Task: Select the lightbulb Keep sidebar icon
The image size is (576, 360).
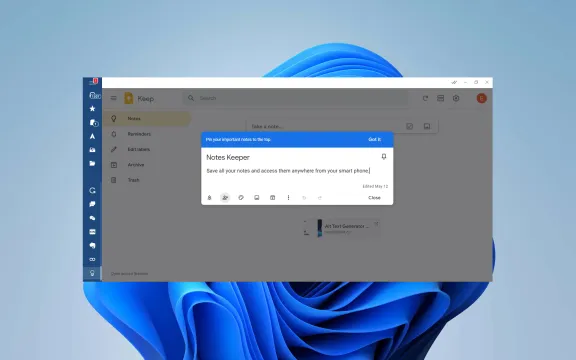Action: tap(93, 273)
